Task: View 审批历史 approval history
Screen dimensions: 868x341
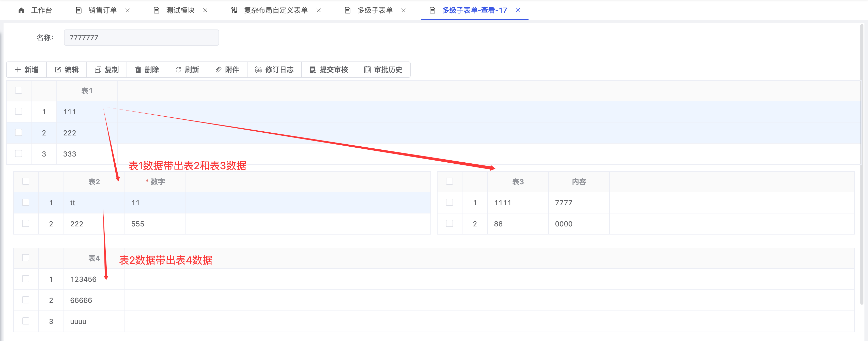Action: pos(383,70)
